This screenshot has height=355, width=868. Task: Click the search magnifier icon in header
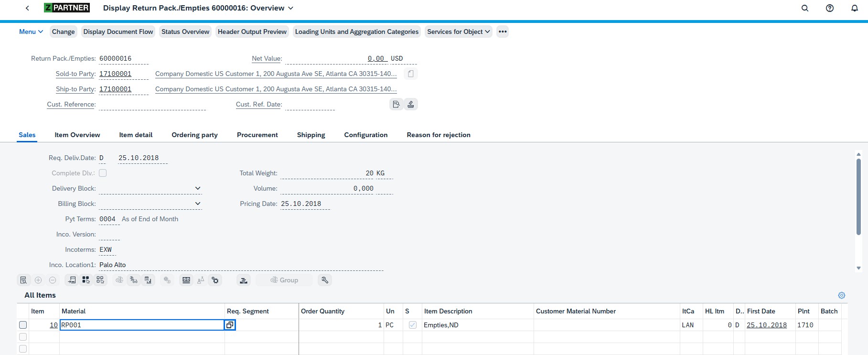pyautogui.click(x=805, y=8)
